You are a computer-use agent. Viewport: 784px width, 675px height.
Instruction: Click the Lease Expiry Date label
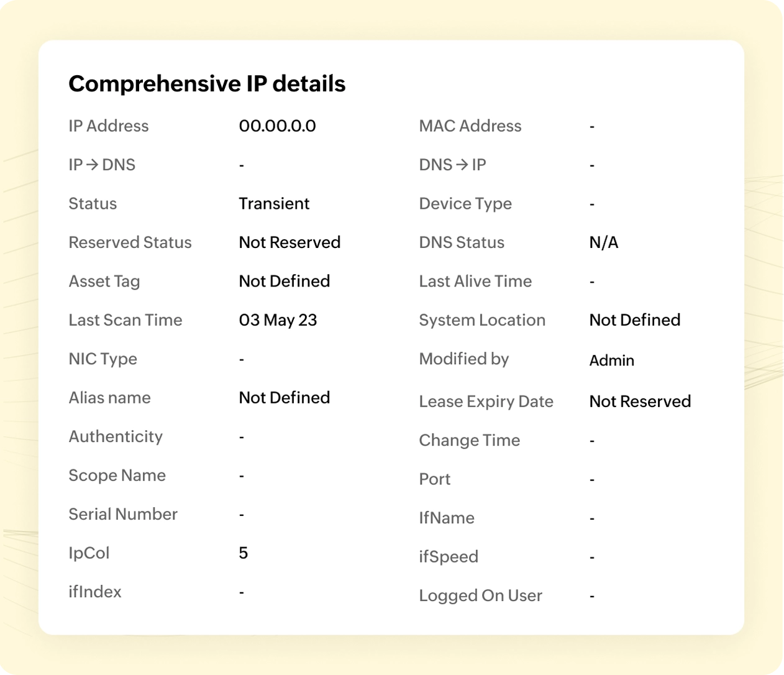point(486,402)
